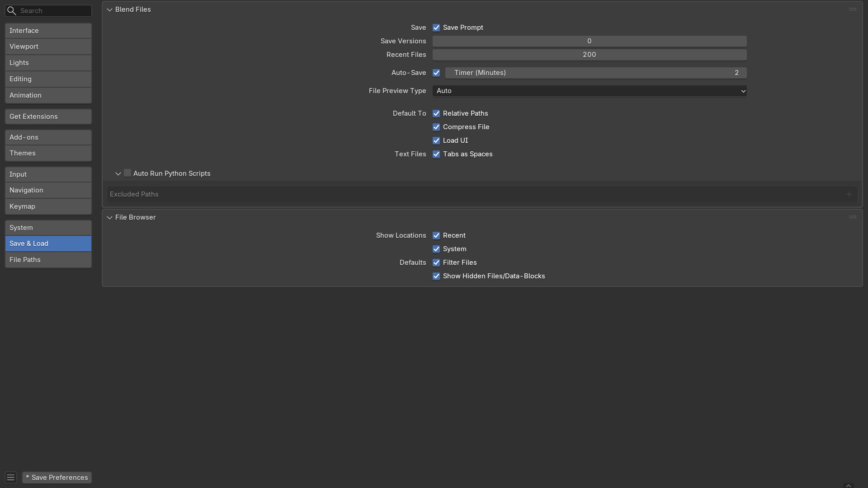
Task: Open Get Extensions section
Action: tap(48, 117)
